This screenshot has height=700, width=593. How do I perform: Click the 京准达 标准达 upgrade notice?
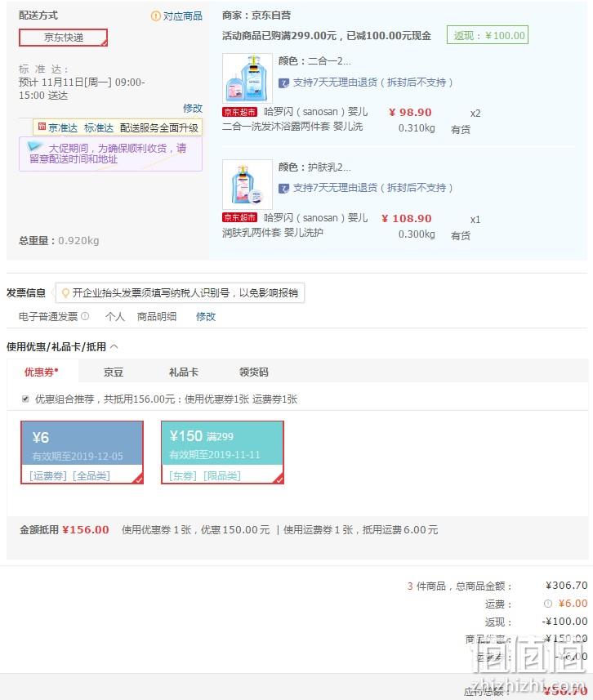(x=118, y=127)
